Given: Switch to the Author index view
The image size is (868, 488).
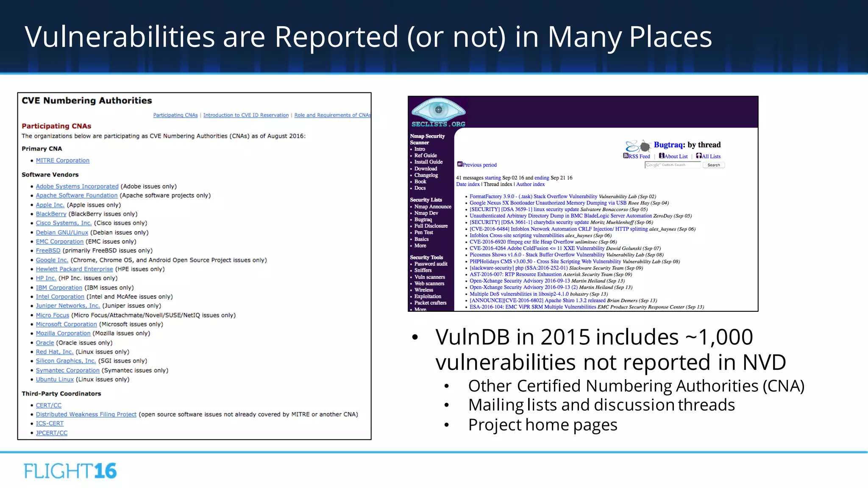Looking at the screenshot, I should [x=531, y=184].
